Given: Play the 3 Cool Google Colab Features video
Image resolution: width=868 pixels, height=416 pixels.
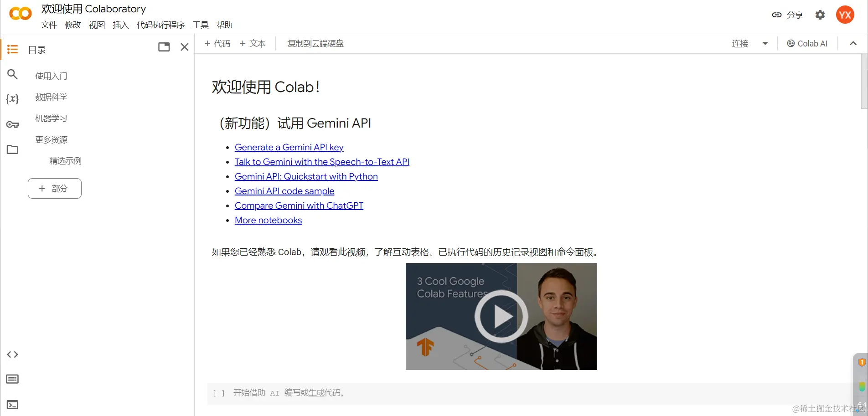Looking at the screenshot, I should (501, 316).
